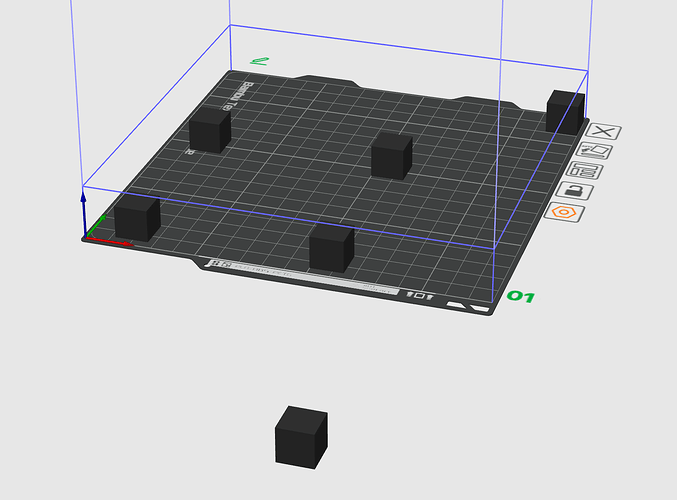The width and height of the screenshot is (677, 500).
Task: Click the small icons beside the bed label
Action: 420,295
